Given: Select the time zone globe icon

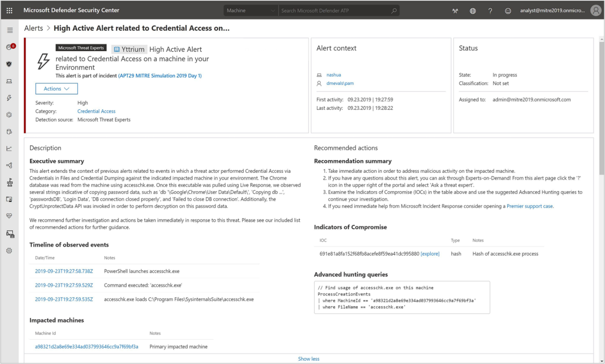Looking at the screenshot, I should pos(472,11).
